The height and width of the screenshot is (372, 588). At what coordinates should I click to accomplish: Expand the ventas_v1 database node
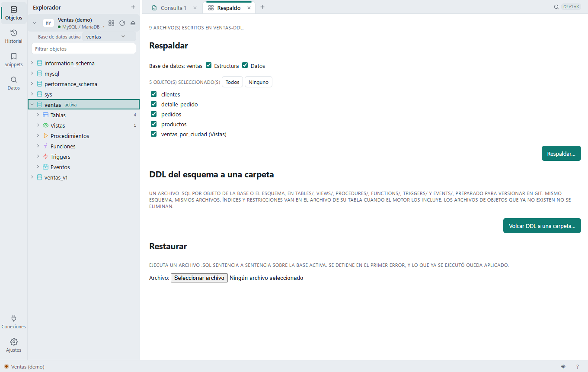pos(32,177)
